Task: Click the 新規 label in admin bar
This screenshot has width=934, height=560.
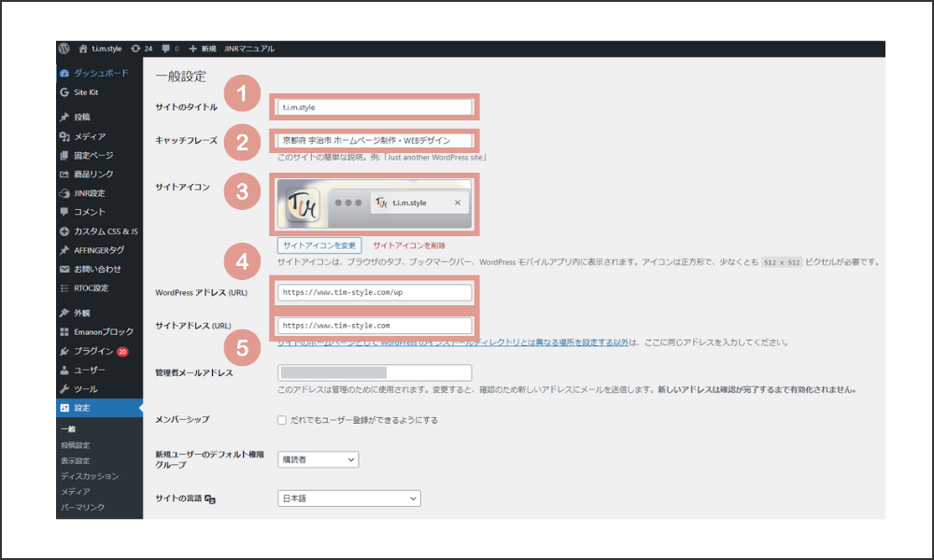Action: click(x=208, y=49)
